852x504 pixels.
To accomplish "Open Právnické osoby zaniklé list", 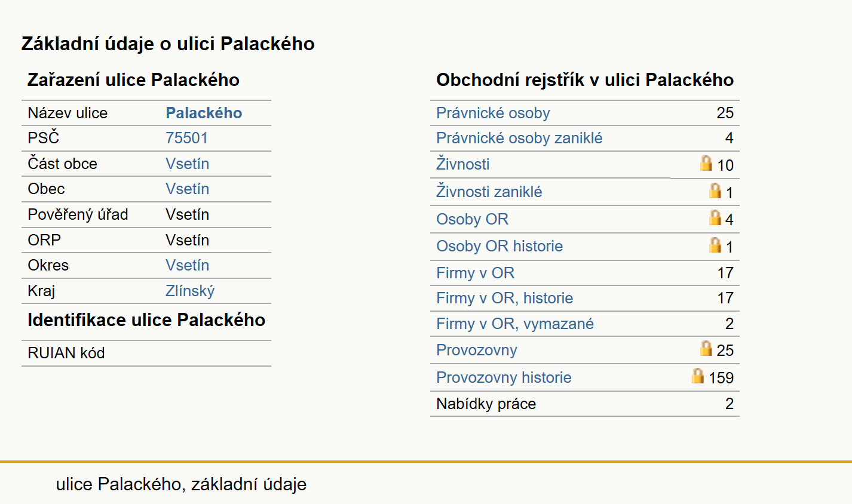I will [x=519, y=138].
